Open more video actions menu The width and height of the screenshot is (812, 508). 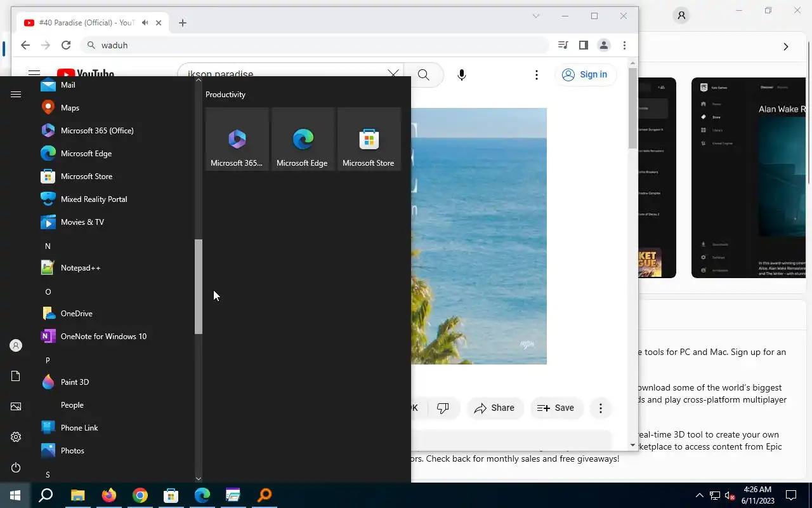(601, 408)
